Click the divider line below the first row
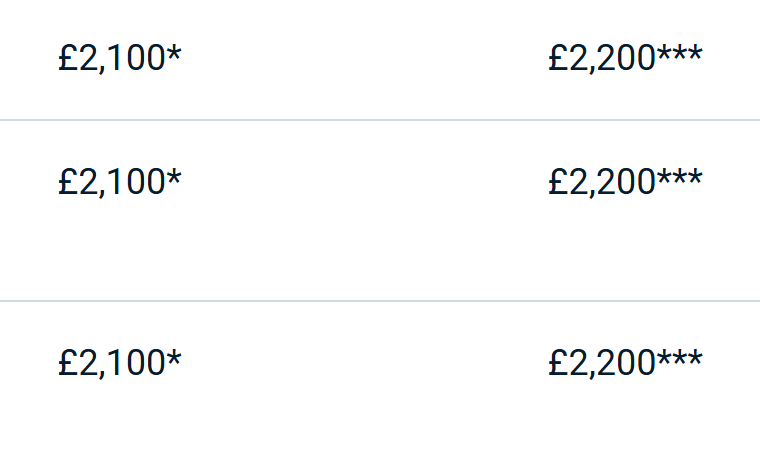This screenshot has height=468, width=760. point(380,120)
